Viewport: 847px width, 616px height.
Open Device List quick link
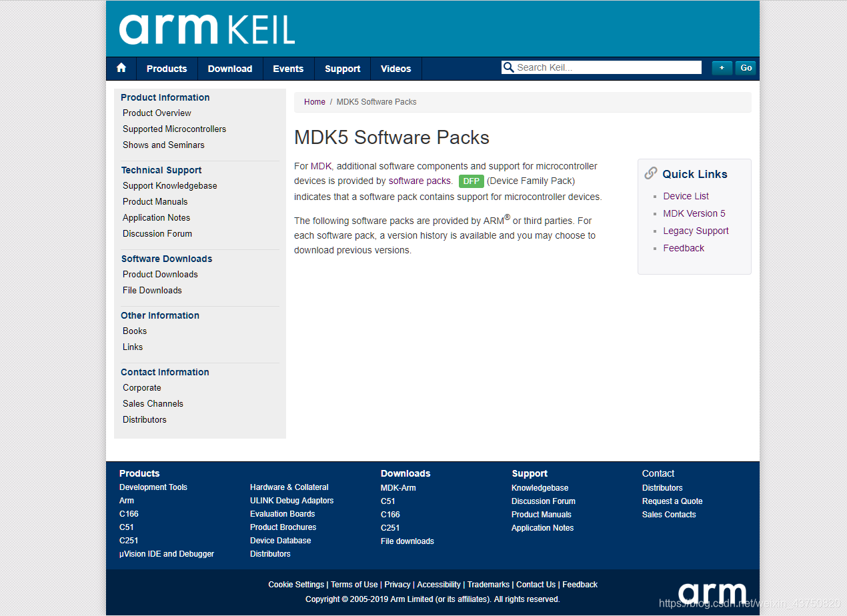[x=686, y=196]
